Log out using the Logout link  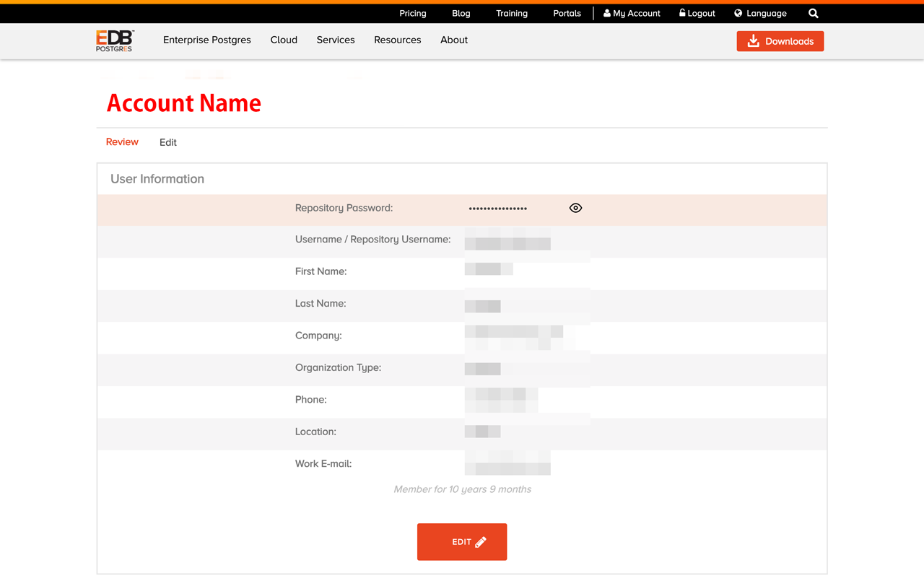point(697,13)
